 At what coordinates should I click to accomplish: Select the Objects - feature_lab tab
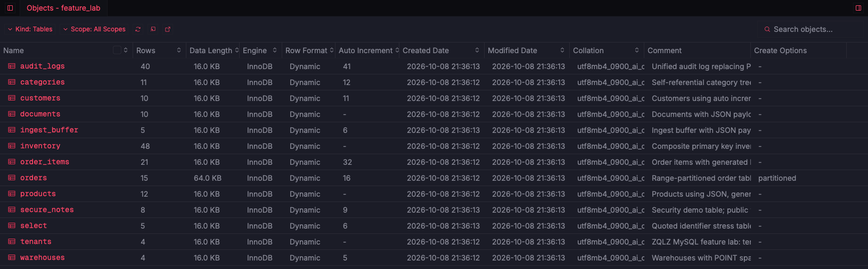click(63, 8)
